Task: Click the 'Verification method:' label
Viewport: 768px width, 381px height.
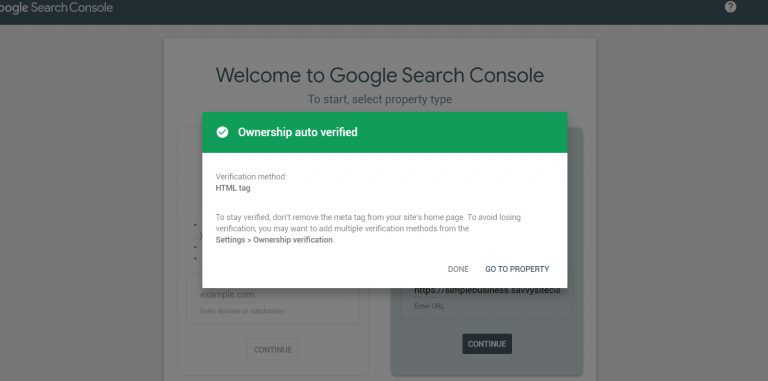Action: pos(251,176)
